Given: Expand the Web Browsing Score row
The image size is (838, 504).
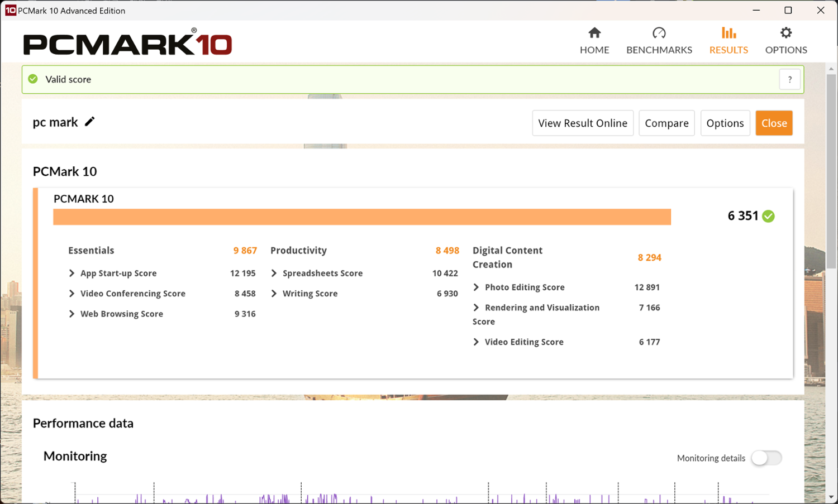Looking at the screenshot, I should click(72, 314).
